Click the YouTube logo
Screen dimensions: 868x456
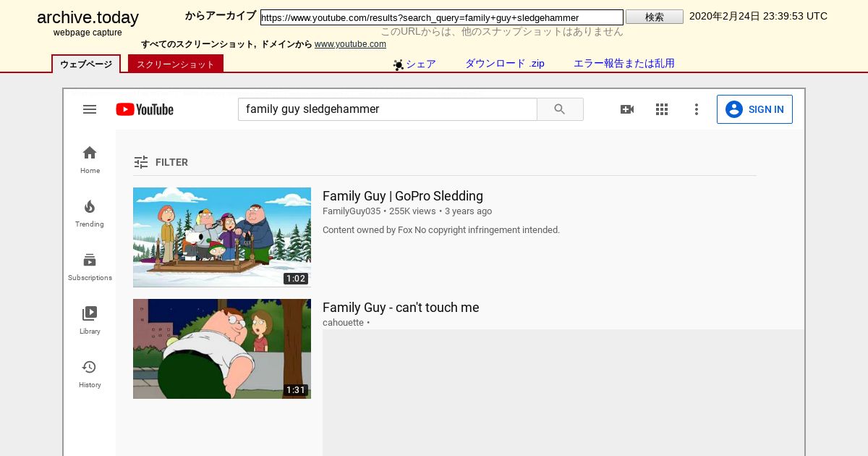145,109
